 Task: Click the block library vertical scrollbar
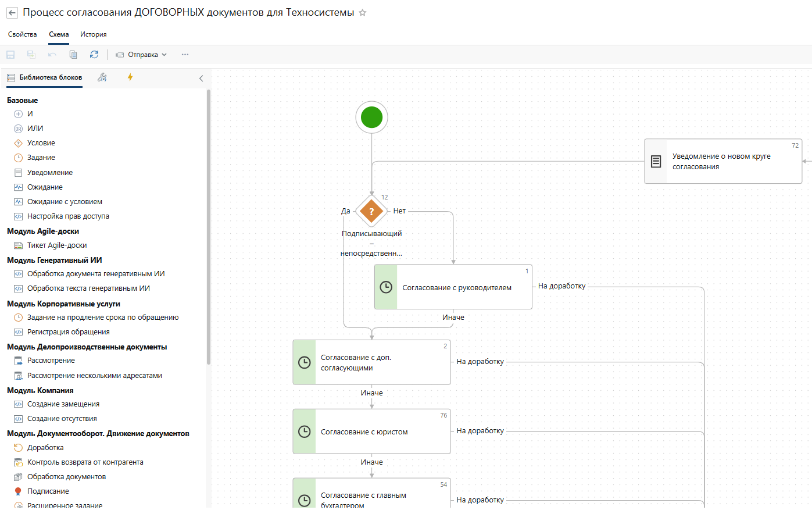209,227
